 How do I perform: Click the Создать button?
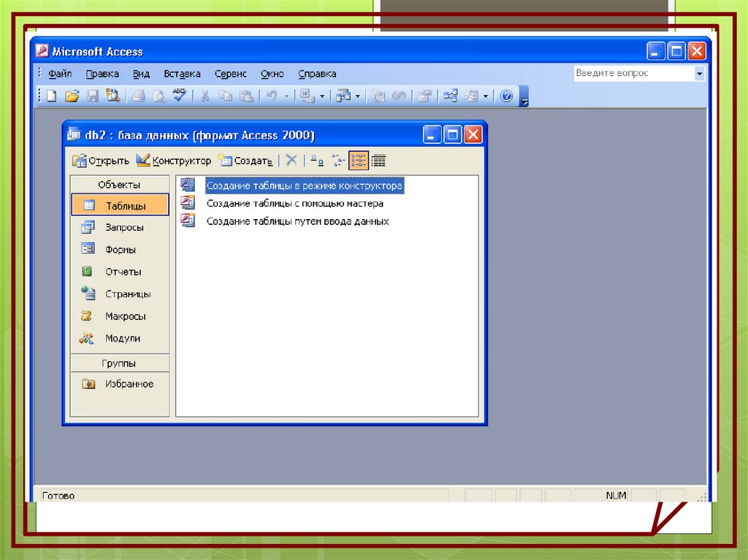click(x=245, y=161)
